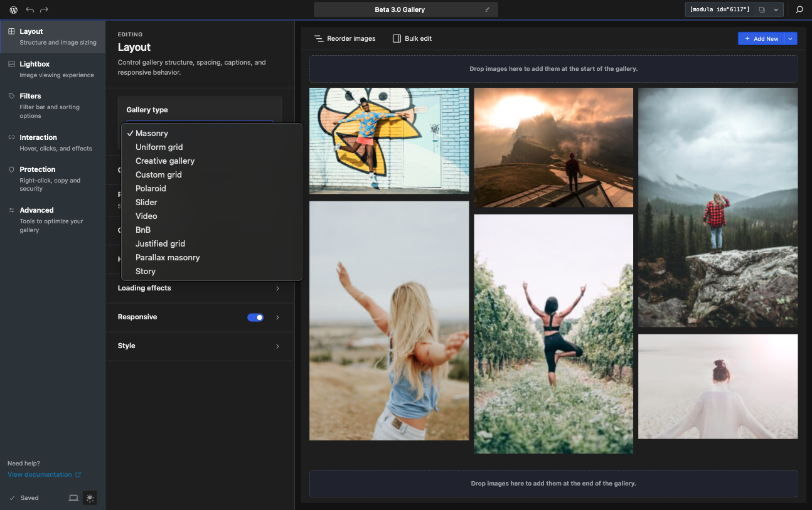Go to the Protection settings tab
Image resolution: width=812 pixels, height=510 pixels.
(53, 179)
